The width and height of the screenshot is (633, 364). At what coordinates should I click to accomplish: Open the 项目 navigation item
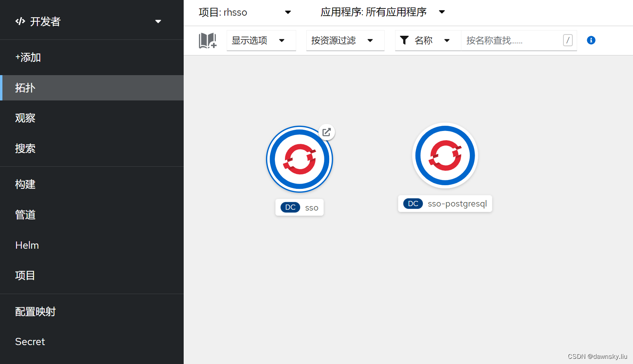(x=92, y=276)
